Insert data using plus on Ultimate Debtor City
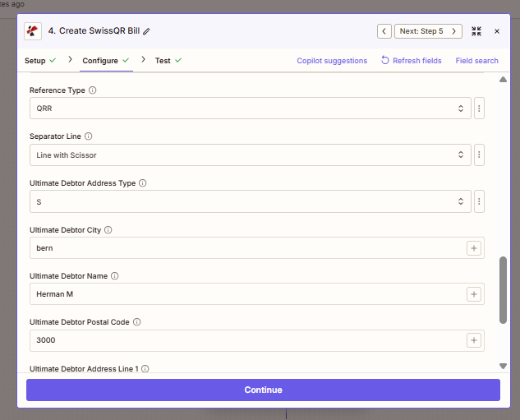Viewport: 520px width, 420px height. 474,247
